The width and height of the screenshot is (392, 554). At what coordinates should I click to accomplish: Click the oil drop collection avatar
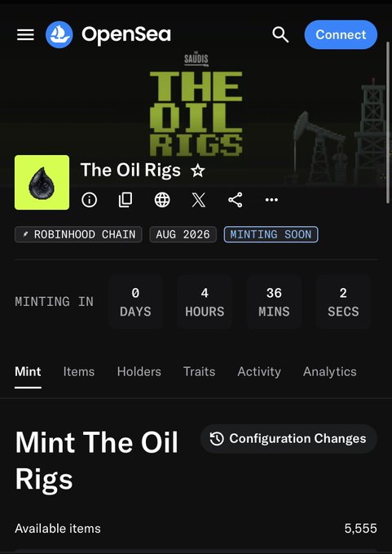tap(42, 182)
